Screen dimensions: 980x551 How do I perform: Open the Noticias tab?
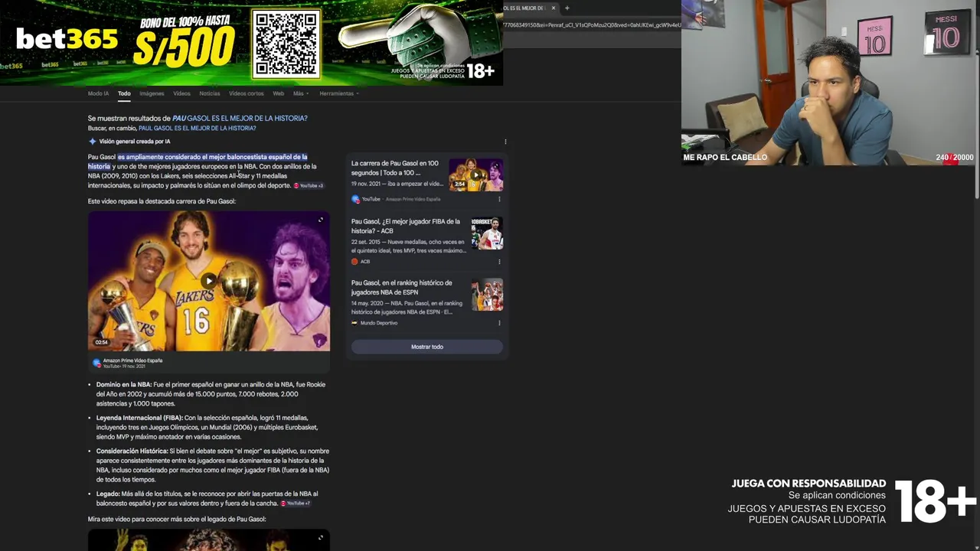(209, 93)
